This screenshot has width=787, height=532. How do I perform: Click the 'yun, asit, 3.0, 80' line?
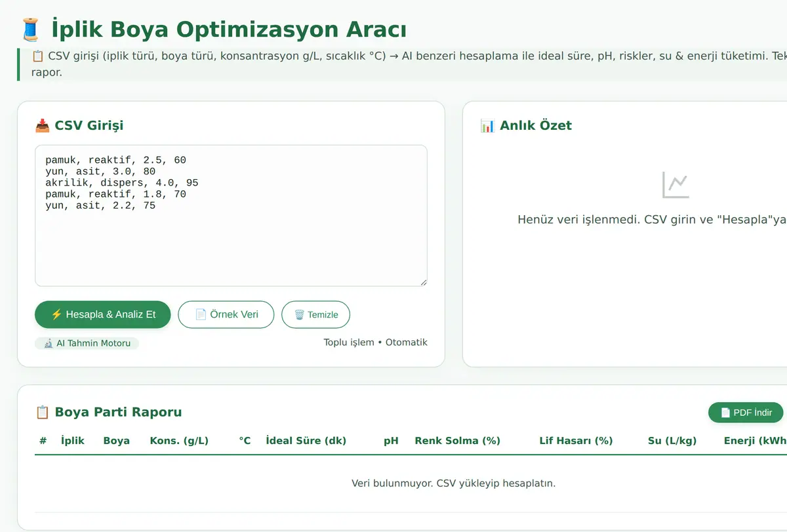[100, 171]
